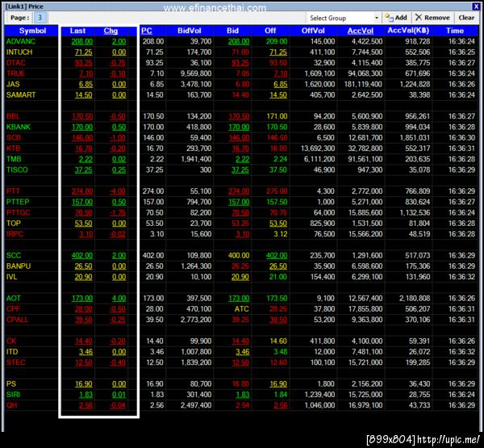484x448 pixels.
Task: Select the TOP symbol
Action: 13,224
